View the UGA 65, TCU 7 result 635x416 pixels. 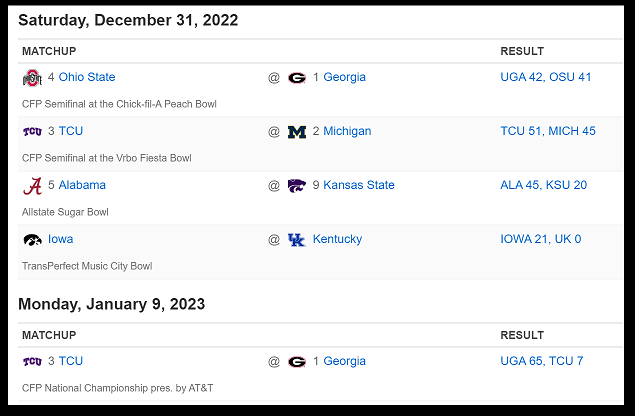tap(542, 361)
